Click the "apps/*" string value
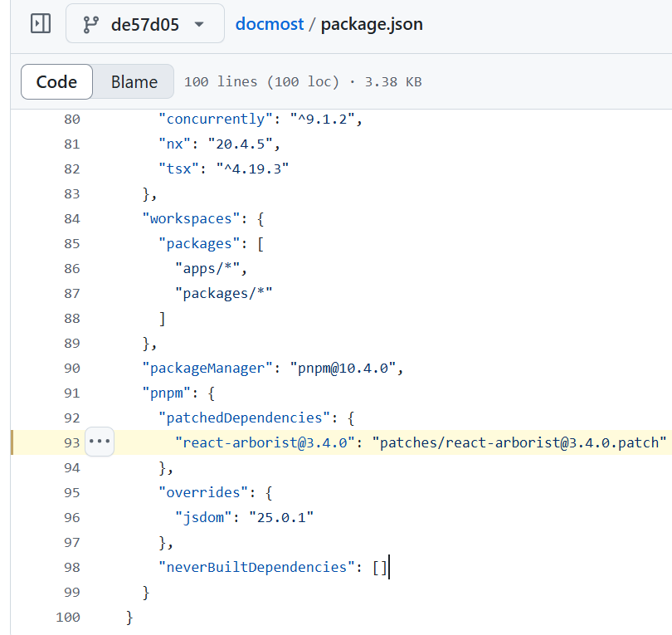Viewport: 672px width, 635px height. pyautogui.click(x=207, y=268)
